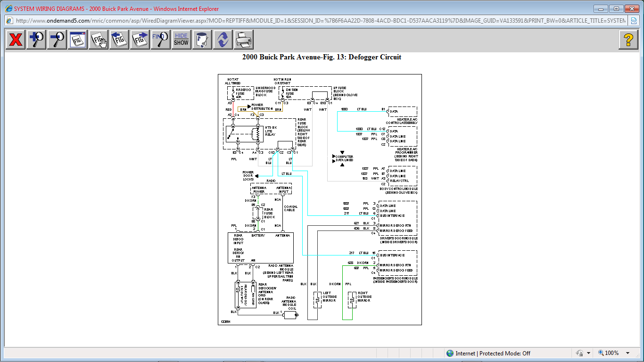Viewport: 644px width, 362px height.
Task: Print the wiring diagram
Action: [244, 40]
